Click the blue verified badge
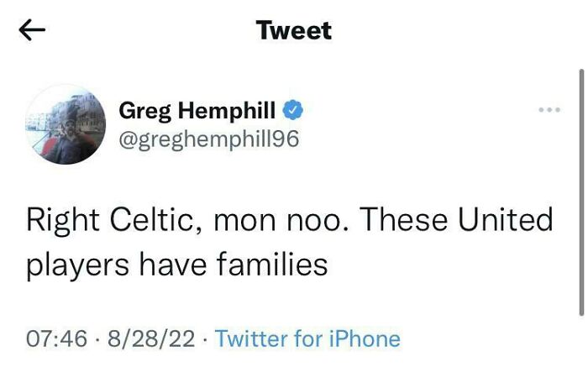 pyautogui.click(x=291, y=109)
